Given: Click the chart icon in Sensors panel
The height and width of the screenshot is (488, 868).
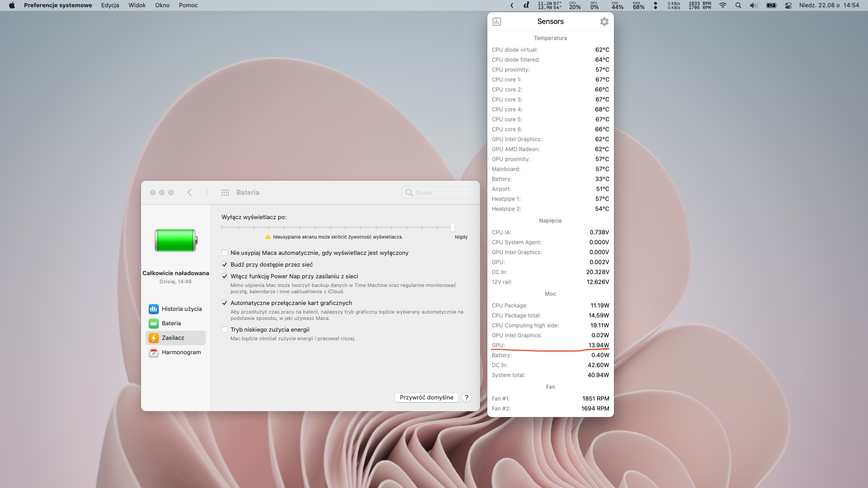Looking at the screenshot, I should [x=497, y=22].
